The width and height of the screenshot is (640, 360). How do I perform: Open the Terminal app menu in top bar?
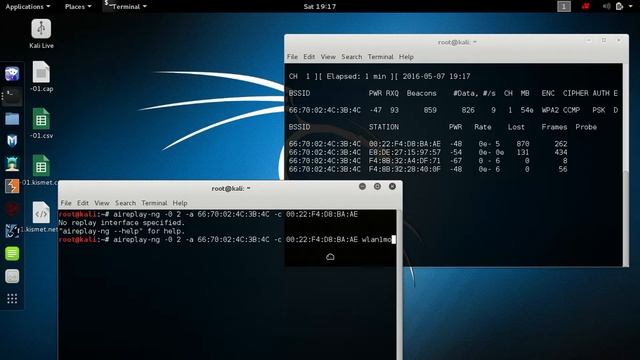[125, 7]
